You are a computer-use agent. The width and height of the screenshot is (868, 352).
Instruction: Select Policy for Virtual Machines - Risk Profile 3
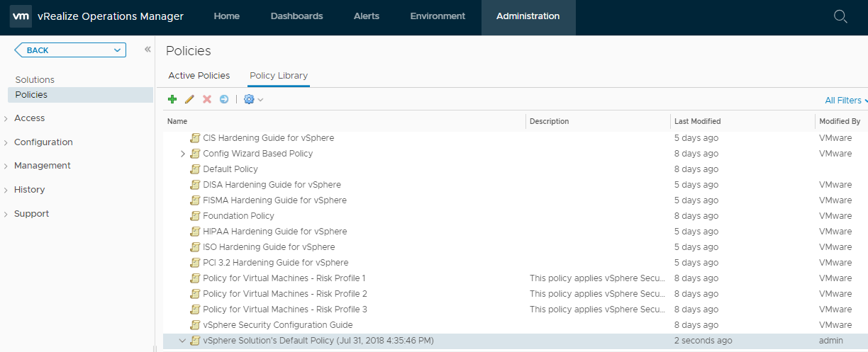click(x=516, y=310)
